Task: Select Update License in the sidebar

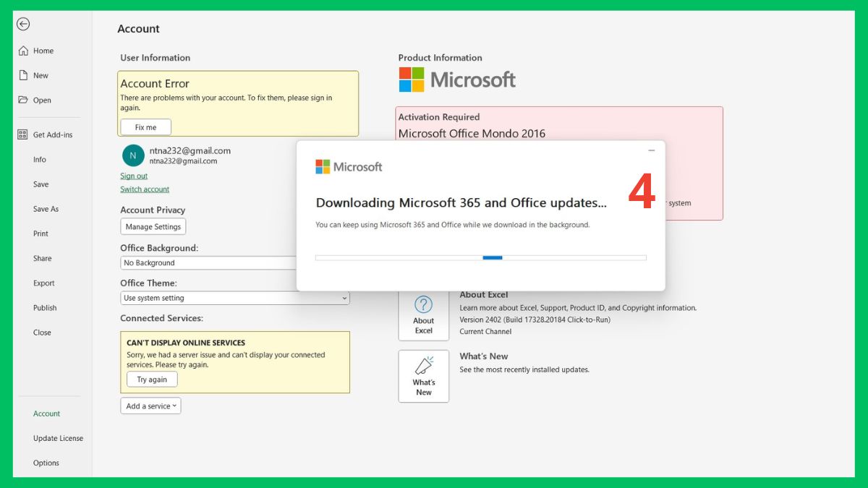Action: [x=58, y=437]
